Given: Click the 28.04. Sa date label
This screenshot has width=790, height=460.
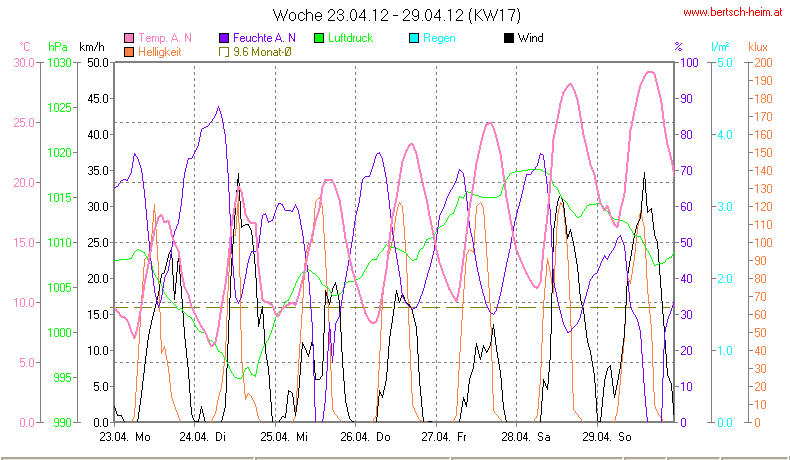Looking at the screenshot, I should pyautogui.click(x=525, y=437).
